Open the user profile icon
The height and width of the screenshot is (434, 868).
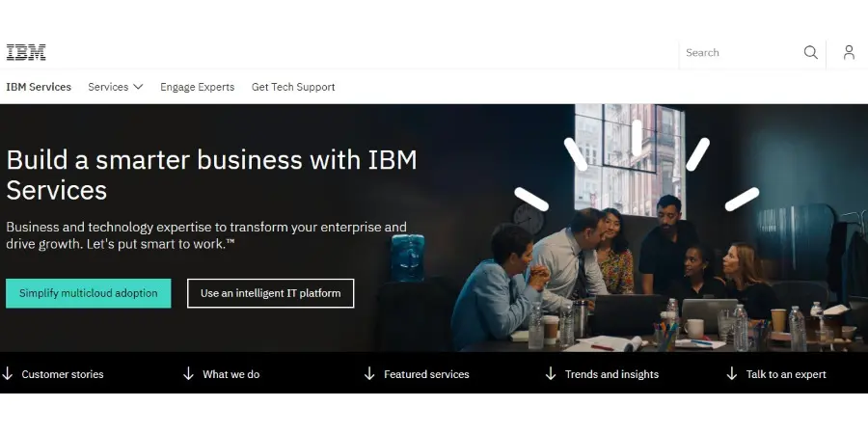(849, 52)
